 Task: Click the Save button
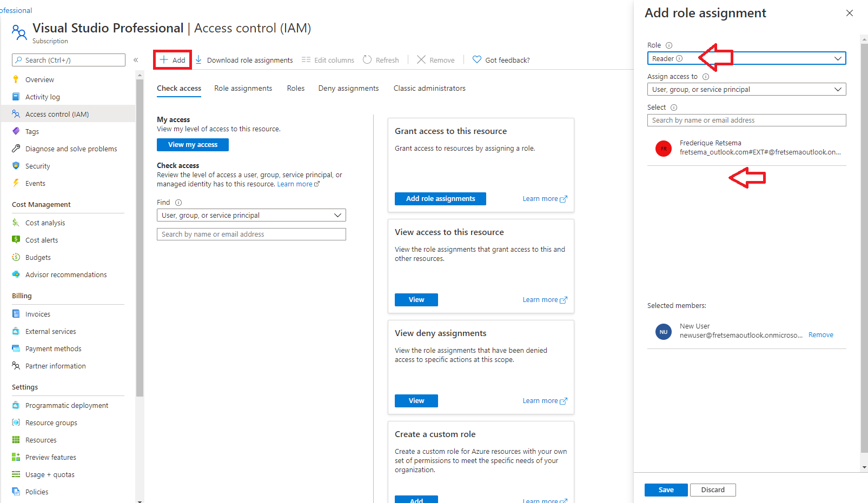point(666,490)
